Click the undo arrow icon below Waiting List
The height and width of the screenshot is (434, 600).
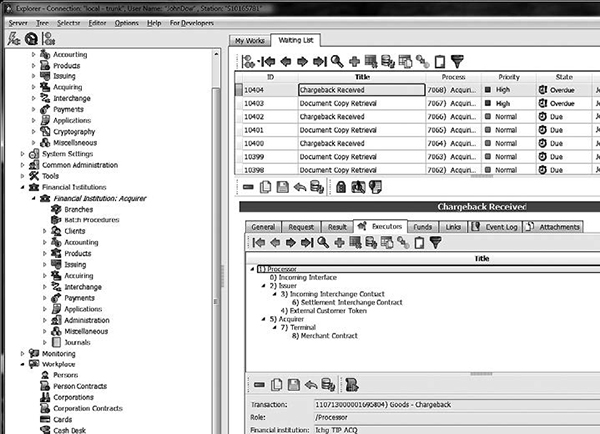click(x=301, y=186)
